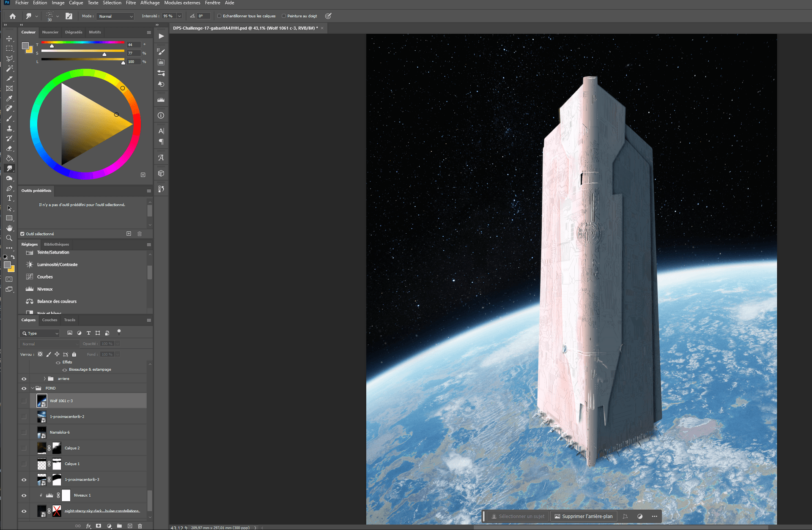Select the Clone Stamp tool
Screen dimensions: 812x530
point(9,128)
